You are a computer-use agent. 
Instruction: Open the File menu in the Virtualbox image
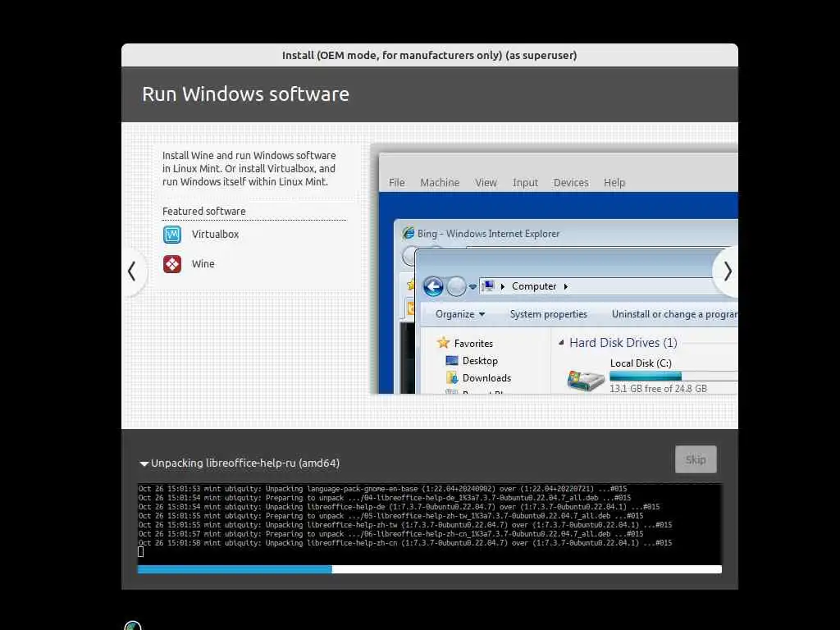click(396, 183)
